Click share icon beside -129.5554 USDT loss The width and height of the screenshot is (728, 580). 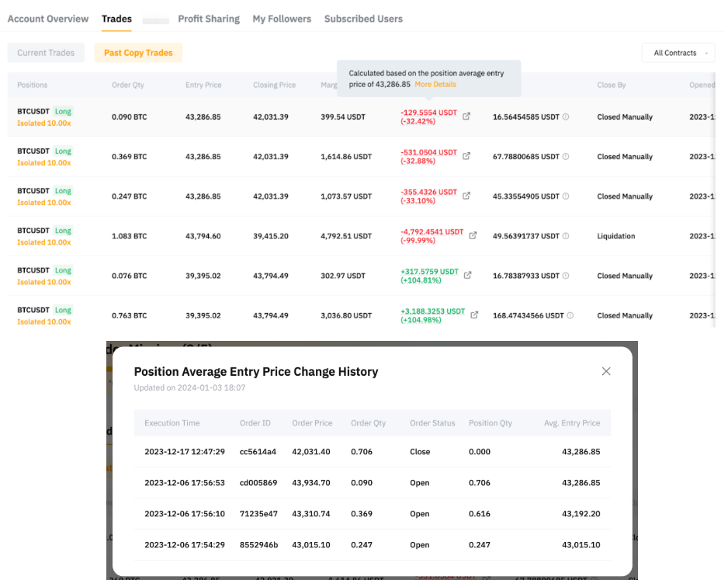click(466, 116)
